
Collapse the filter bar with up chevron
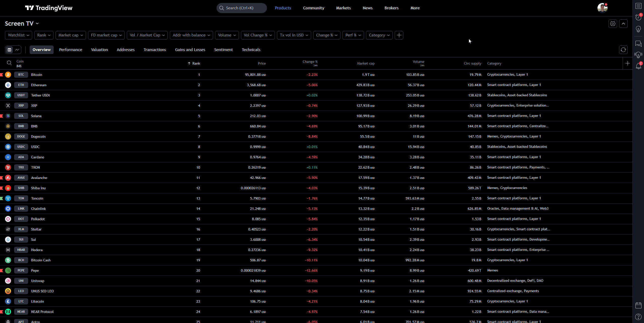623,24
